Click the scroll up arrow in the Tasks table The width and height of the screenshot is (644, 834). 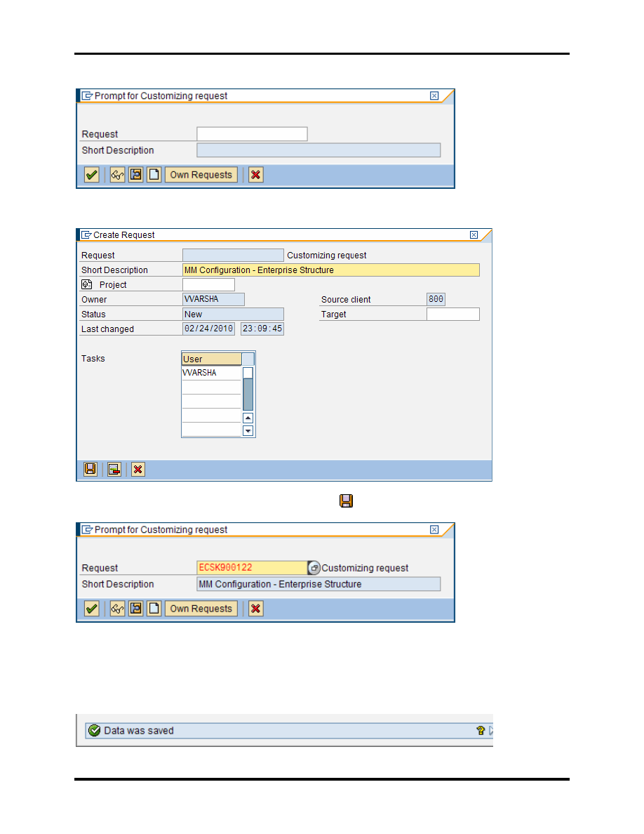248,418
